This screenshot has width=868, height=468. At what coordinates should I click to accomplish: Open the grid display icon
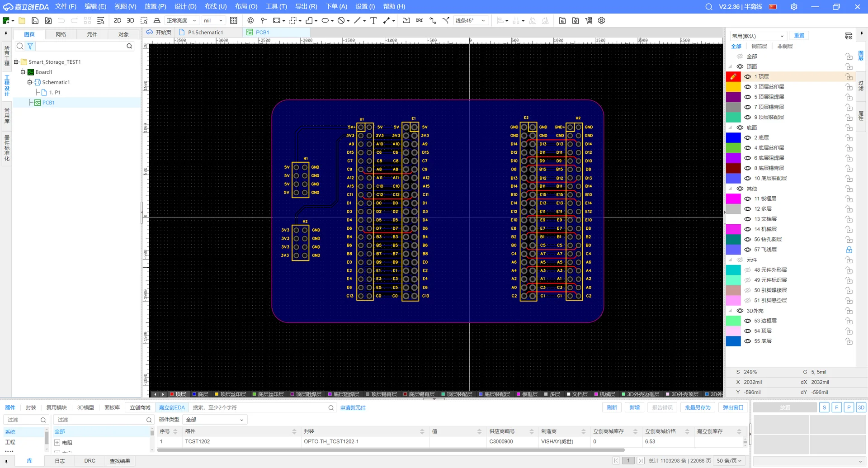point(234,21)
